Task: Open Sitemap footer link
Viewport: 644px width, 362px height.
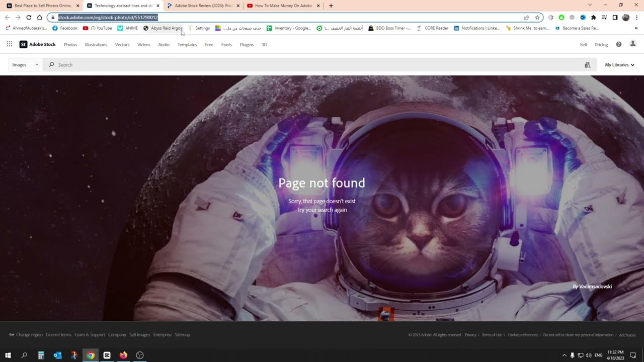Action: [183, 335]
